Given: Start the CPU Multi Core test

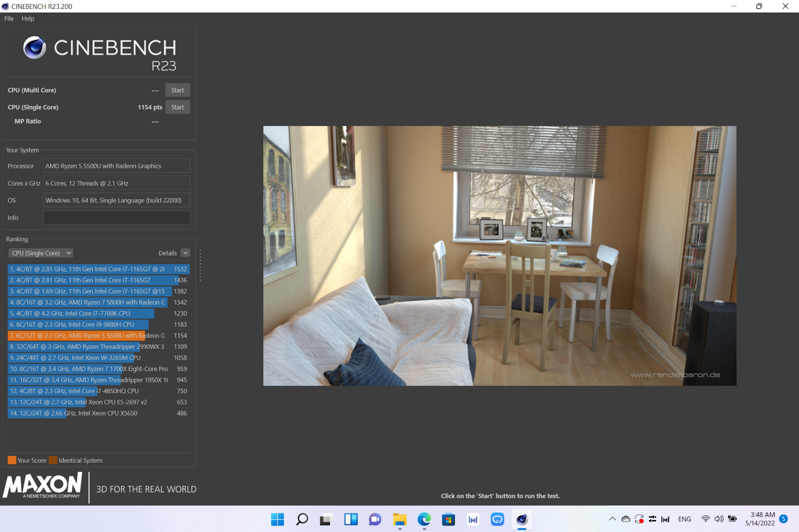Looking at the screenshot, I should (177, 90).
